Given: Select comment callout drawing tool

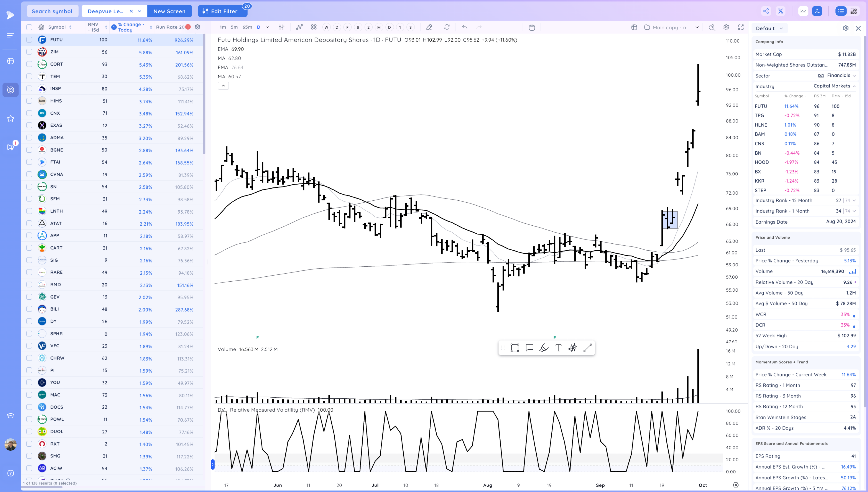Looking at the screenshot, I should pyautogui.click(x=529, y=348).
